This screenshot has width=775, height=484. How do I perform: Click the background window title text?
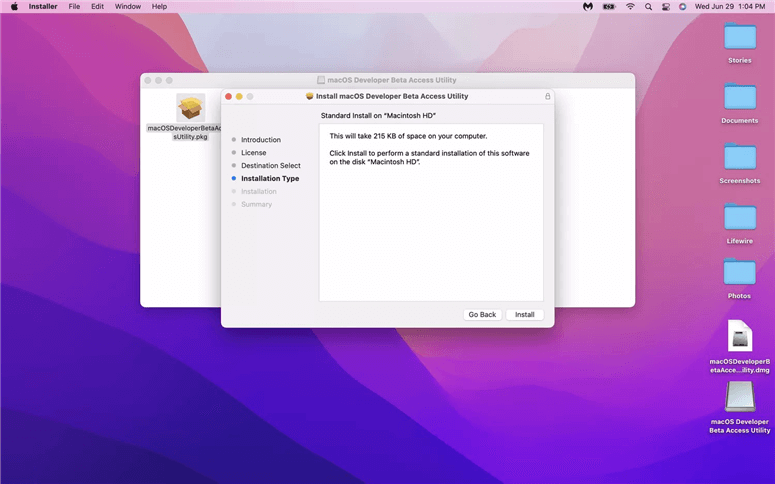(391, 80)
